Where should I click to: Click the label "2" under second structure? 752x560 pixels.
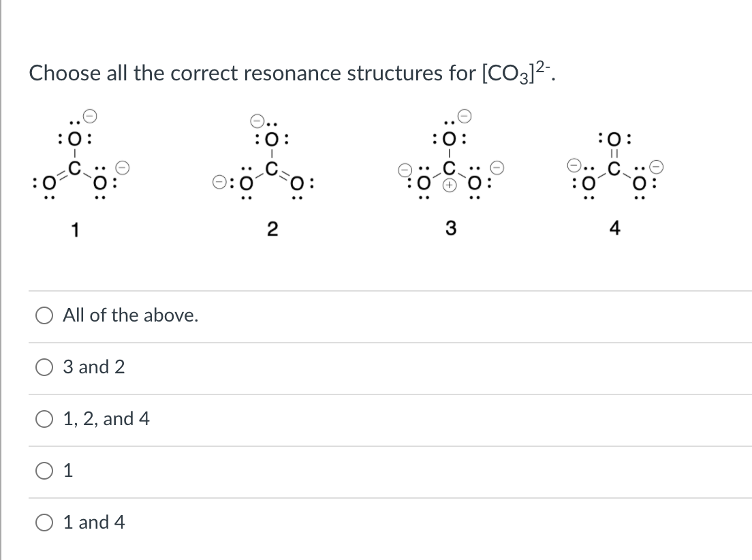(x=272, y=230)
